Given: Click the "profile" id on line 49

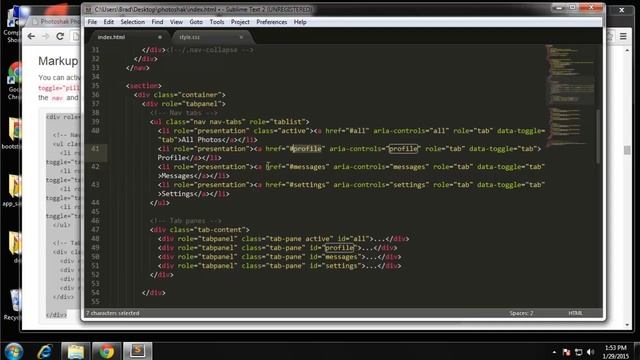Looking at the screenshot, I should click(340, 247).
